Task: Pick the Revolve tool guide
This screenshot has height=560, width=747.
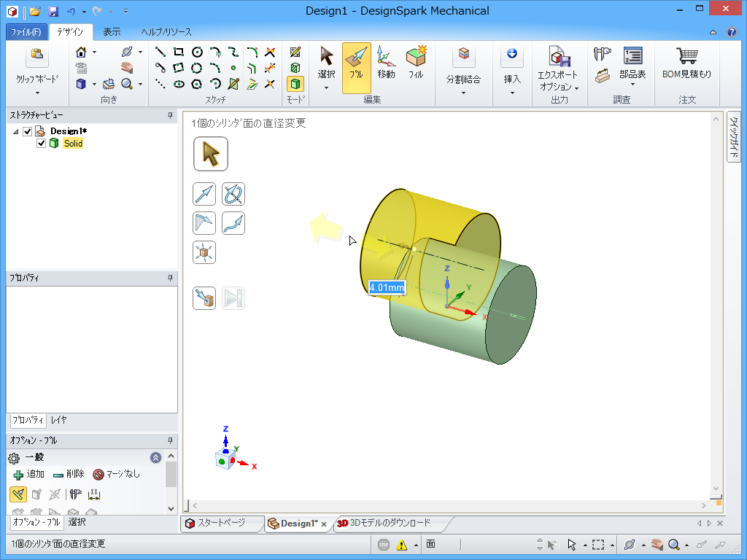Action: 233,194
